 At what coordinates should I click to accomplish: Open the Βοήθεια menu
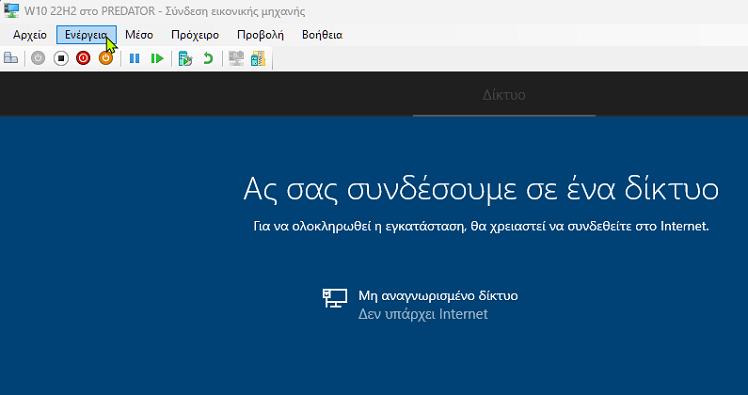point(322,35)
